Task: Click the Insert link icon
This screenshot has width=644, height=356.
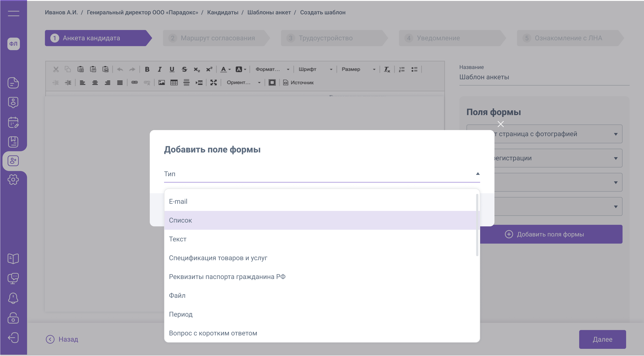Action: (x=135, y=83)
